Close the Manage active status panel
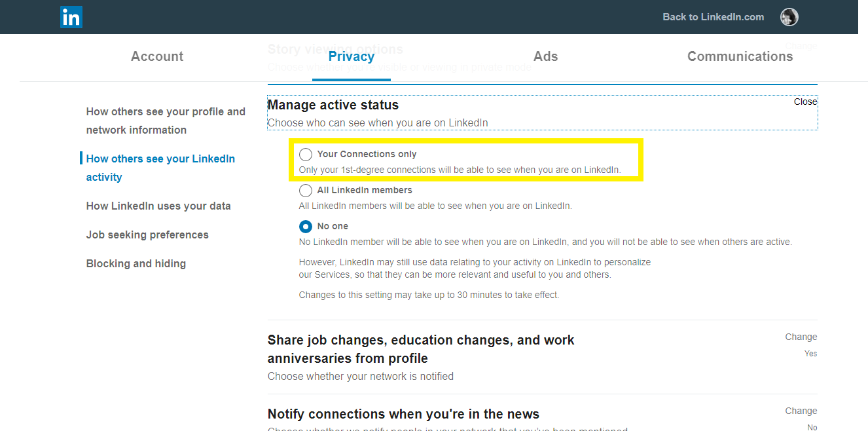Screen dimensions: 868x431 click(805, 101)
